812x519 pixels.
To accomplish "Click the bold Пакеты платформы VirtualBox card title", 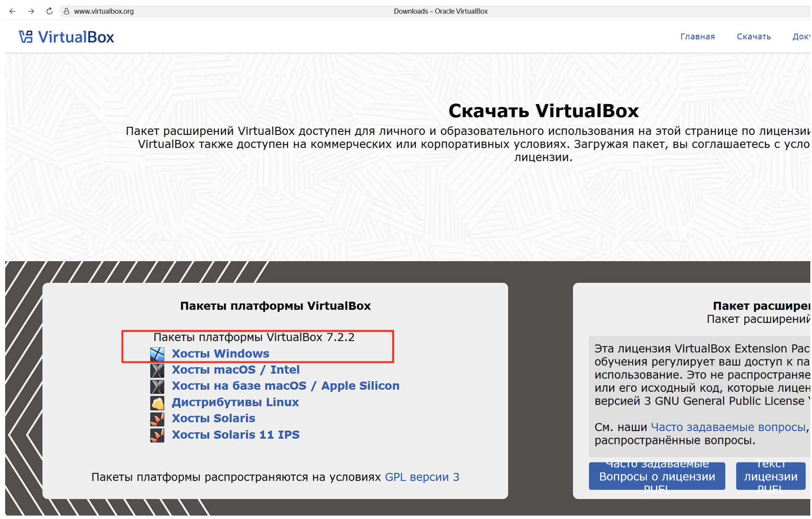I will point(275,306).
